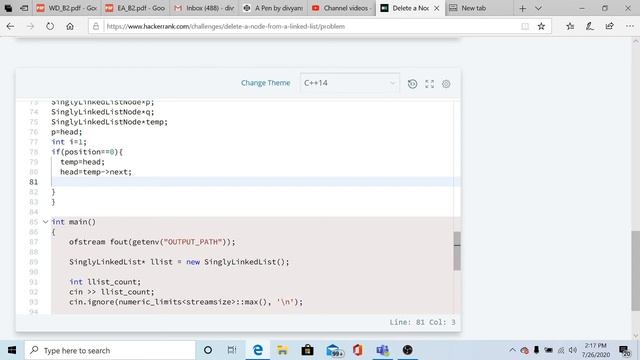Click on empty code line 81
The width and height of the screenshot is (640, 360).
tap(252, 182)
